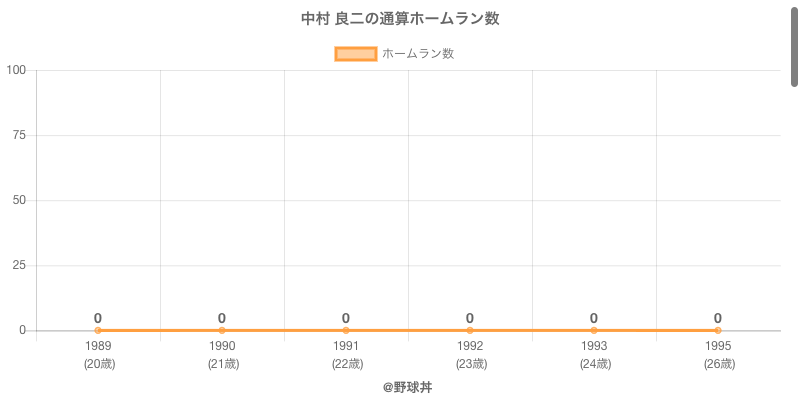Image resolution: width=800 pixels, height=400 pixels.
Task: Click the orange legend color swatch
Action: click(x=355, y=54)
